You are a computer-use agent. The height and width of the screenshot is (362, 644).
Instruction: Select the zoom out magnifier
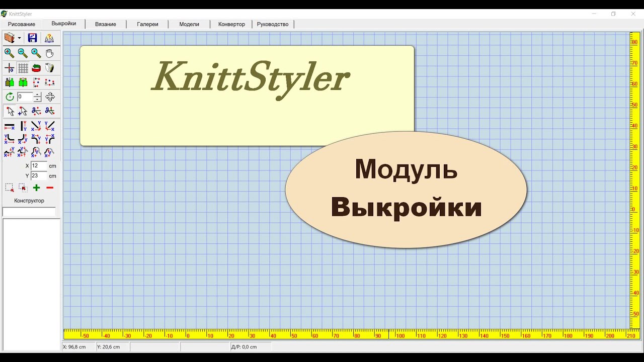[x=23, y=53]
